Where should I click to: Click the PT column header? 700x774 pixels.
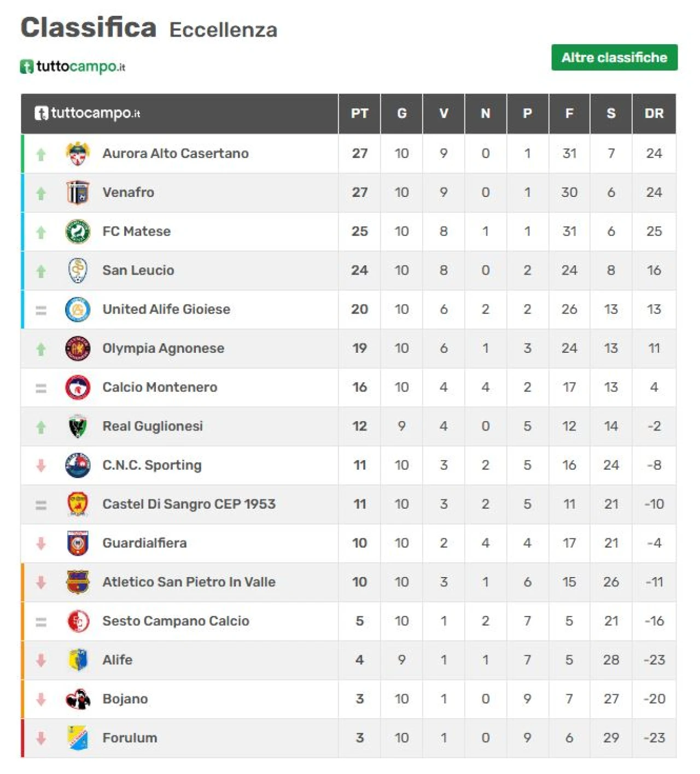click(x=359, y=114)
